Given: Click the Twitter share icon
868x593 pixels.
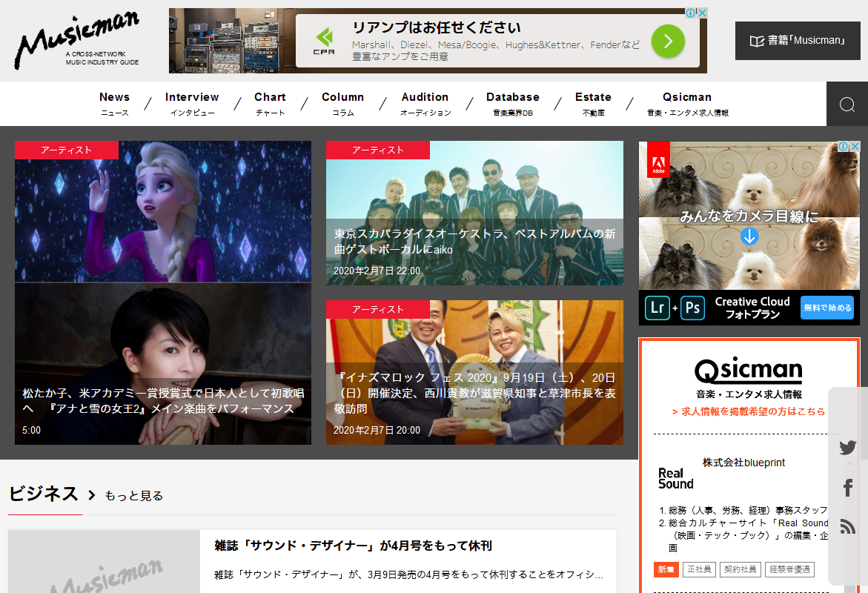Looking at the screenshot, I should (848, 448).
